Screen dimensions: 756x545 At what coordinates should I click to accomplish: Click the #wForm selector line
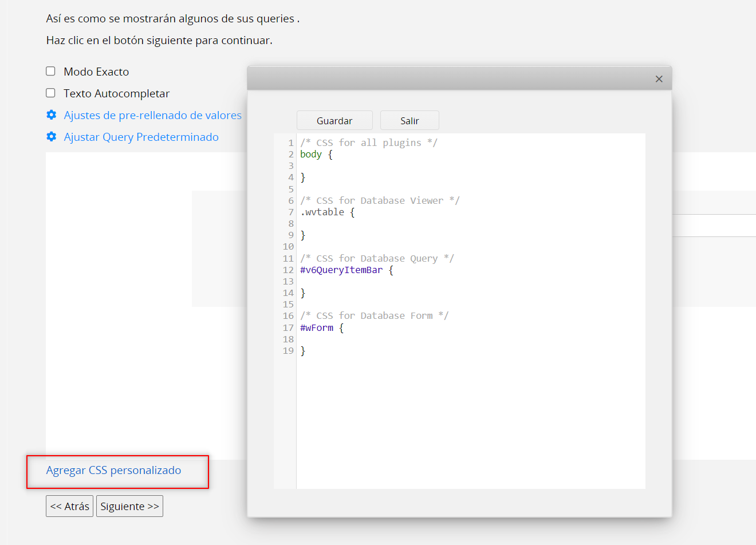321,328
